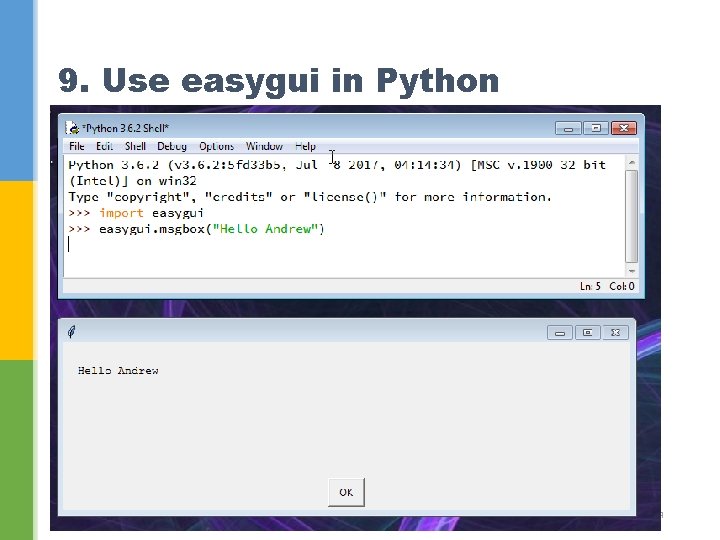Click the Python version banner line
The width and height of the screenshot is (720, 540).
pos(337,165)
